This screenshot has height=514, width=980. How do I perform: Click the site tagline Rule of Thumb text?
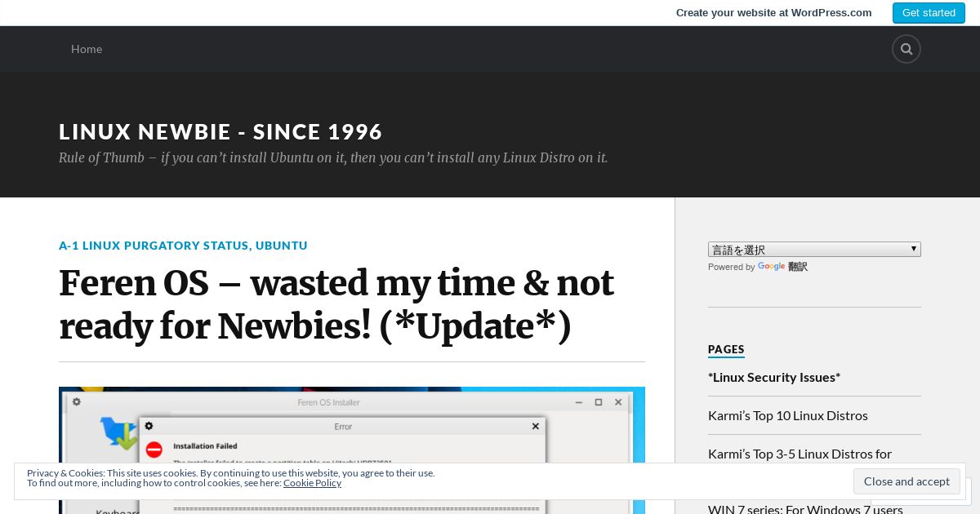tap(333, 157)
